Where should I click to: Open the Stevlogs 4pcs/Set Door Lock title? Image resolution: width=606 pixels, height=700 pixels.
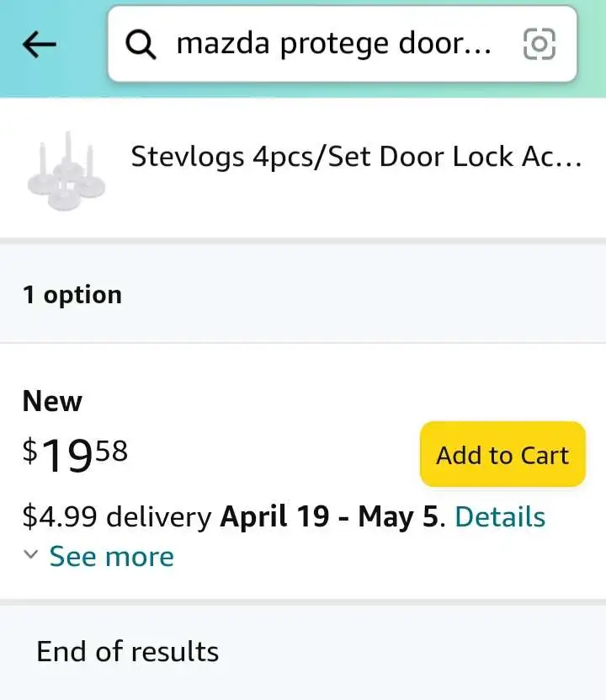356,157
